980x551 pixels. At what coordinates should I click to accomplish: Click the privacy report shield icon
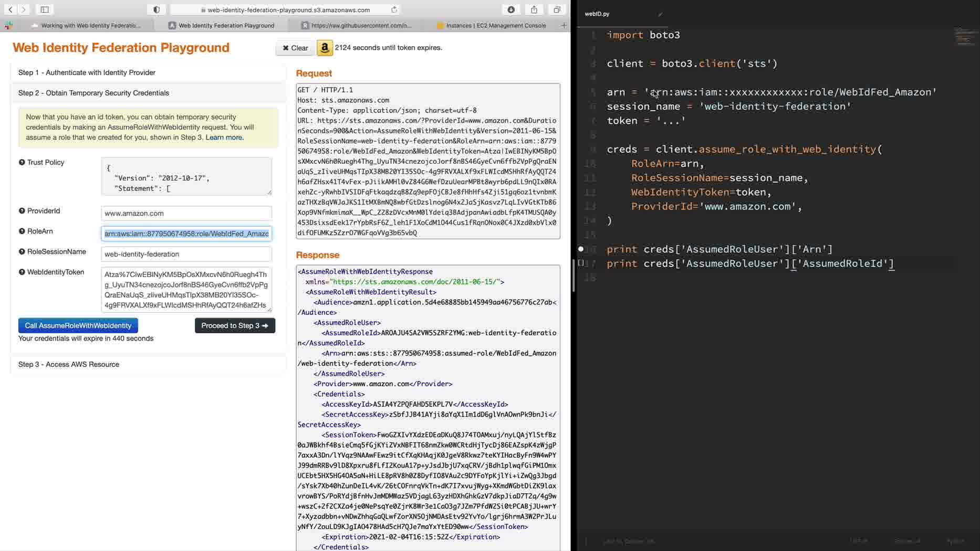[x=157, y=9]
